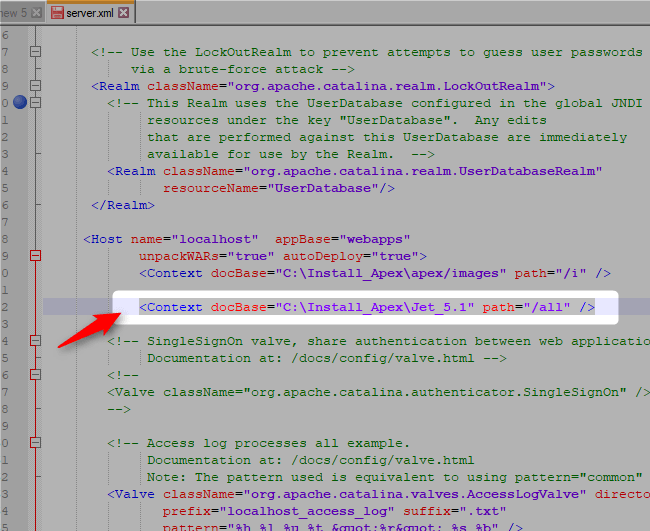The image size is (650, 531).
Task: Collapse fold beside the blue bookmark
Action: [x=36, y=102]
